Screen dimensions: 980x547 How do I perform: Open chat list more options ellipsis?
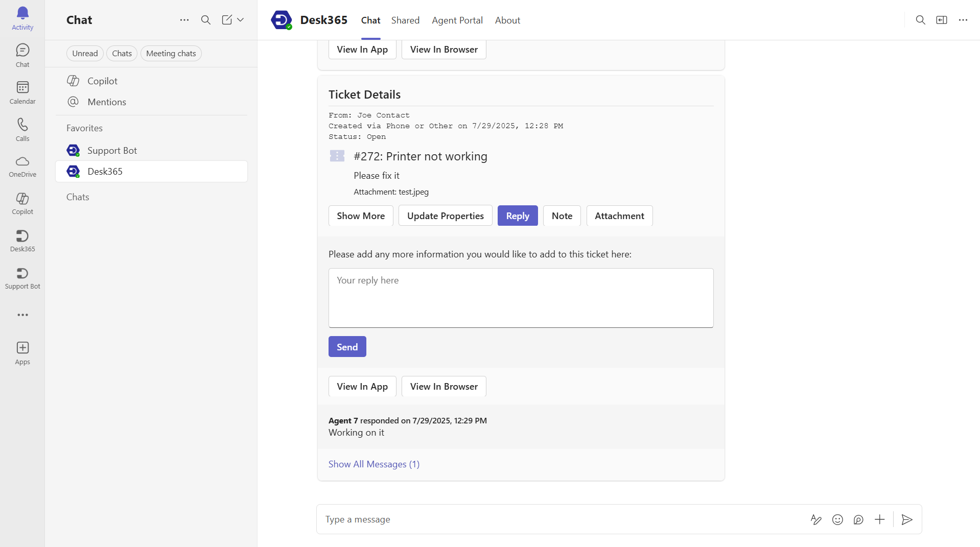pos(184,20)
